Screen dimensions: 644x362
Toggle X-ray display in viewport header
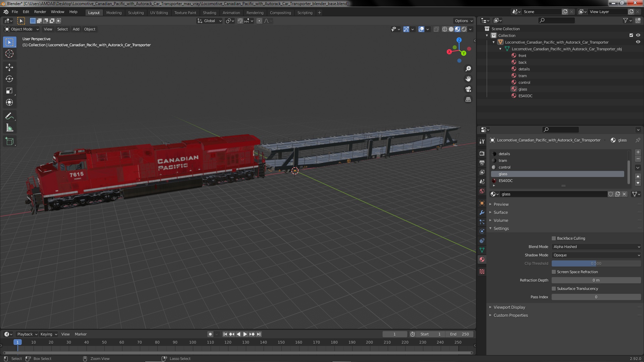click(x=436, y=29)
